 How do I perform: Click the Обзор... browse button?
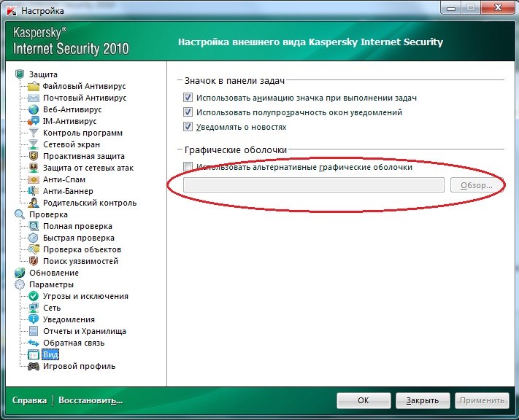[477, 185]
